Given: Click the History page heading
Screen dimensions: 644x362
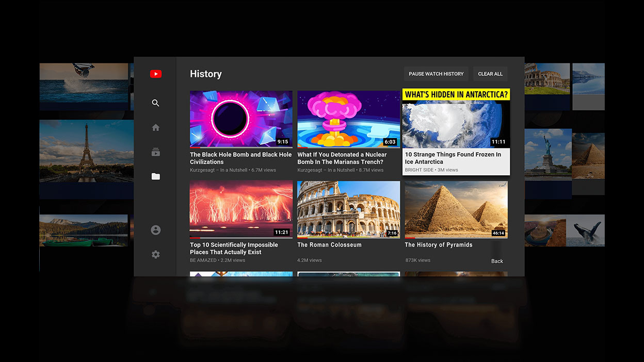Looking at the screenshot, I should (205, 74).
